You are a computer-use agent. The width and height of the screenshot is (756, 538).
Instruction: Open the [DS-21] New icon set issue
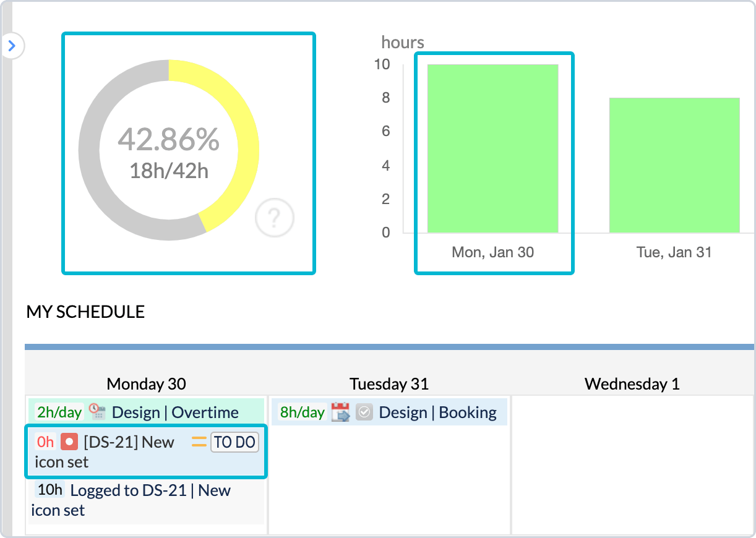pos(129,443)
